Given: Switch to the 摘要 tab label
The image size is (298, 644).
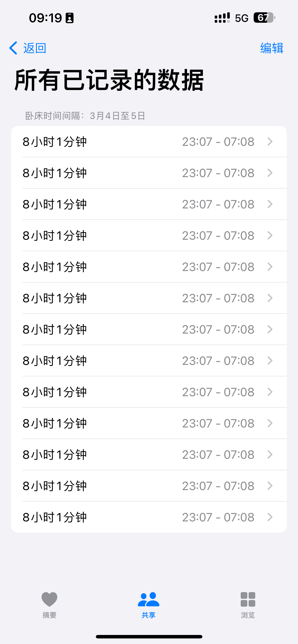Looking at the screenshot, I should pos(49,615).
